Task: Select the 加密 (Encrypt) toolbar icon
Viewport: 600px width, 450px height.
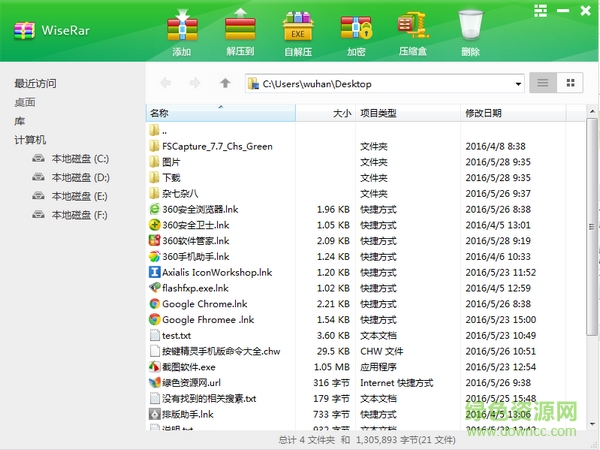Action: pyautogui.click(x=356, y=29)
